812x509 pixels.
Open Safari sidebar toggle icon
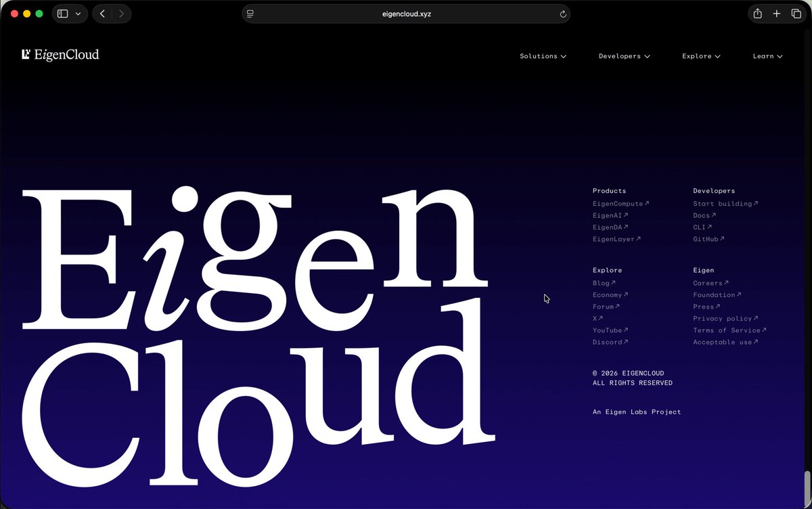pyautogui.click(x=62, y=14)
